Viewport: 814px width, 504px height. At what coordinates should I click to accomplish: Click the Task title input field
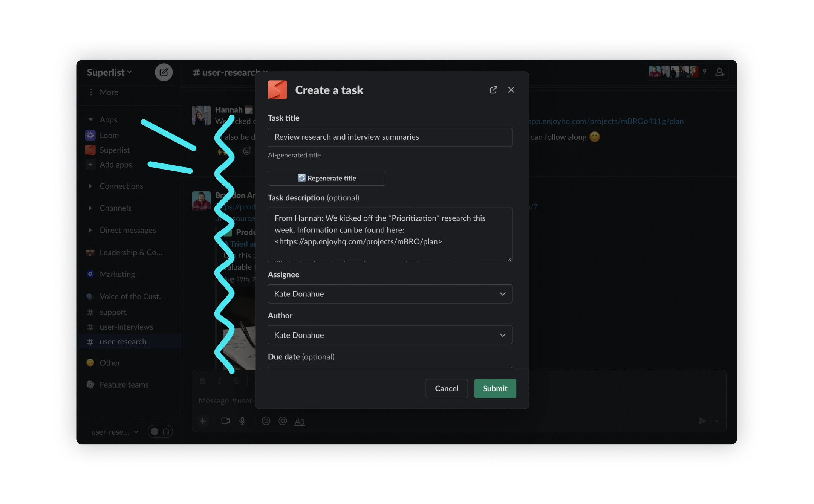(390, 136)
